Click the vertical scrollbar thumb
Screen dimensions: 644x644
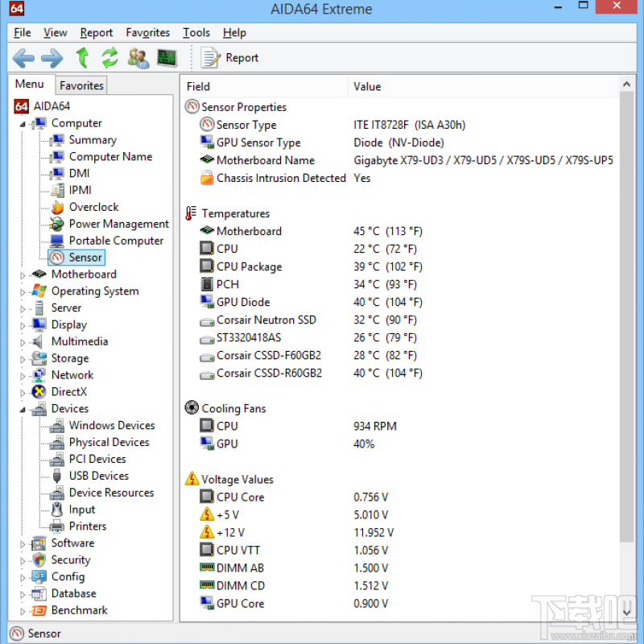(x=626, y=316)
